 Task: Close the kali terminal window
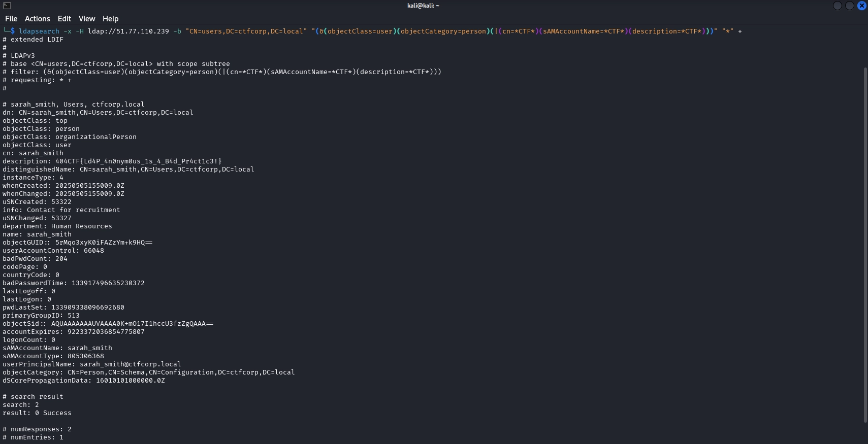coord(862,6)
